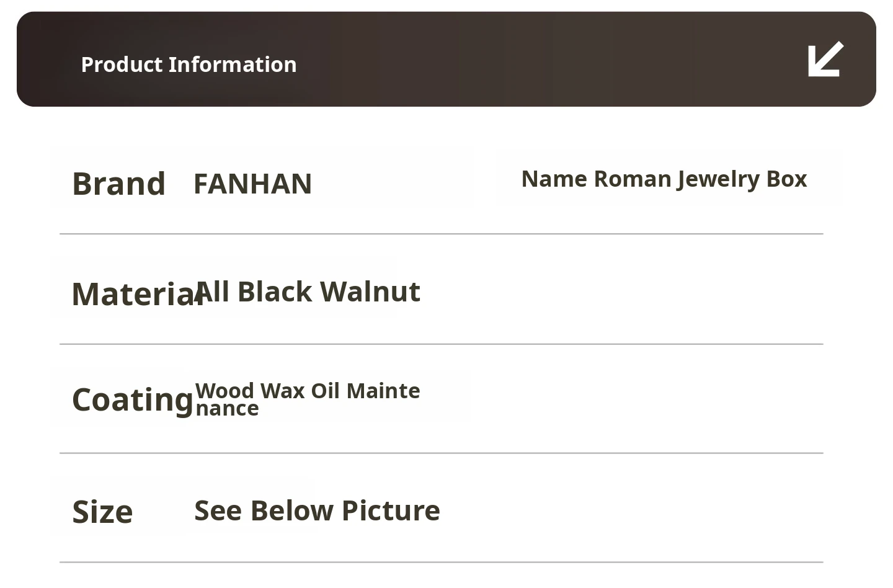Screen dimensions: 893x588
Task: Click the Product Information header title
Action: (x=189, y=65)
